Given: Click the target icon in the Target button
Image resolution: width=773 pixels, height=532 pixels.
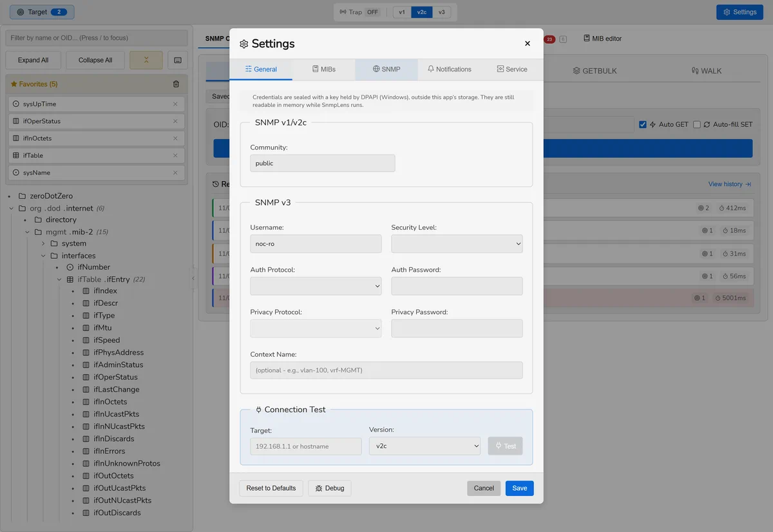Looking at the screenshot, I should (21, 12).
